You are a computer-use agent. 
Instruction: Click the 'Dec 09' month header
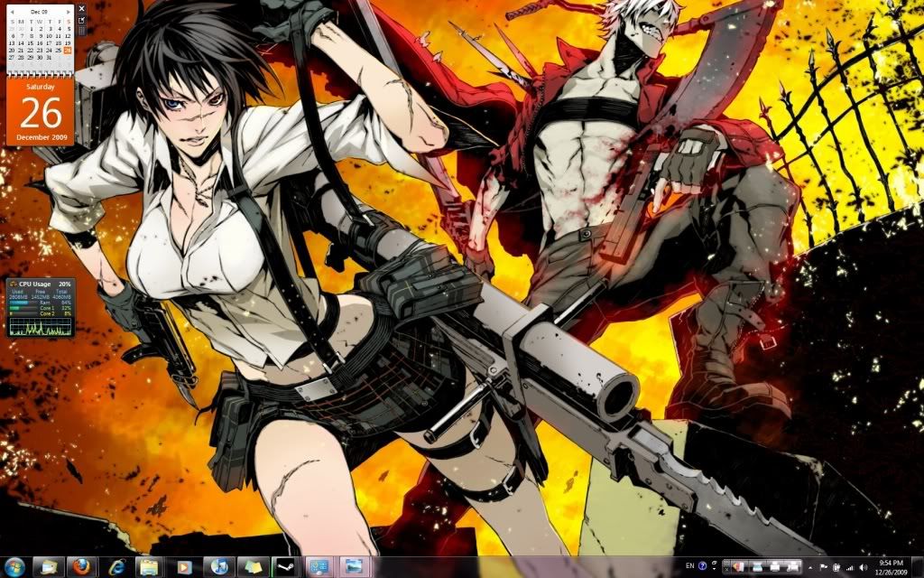pos(39,12)
